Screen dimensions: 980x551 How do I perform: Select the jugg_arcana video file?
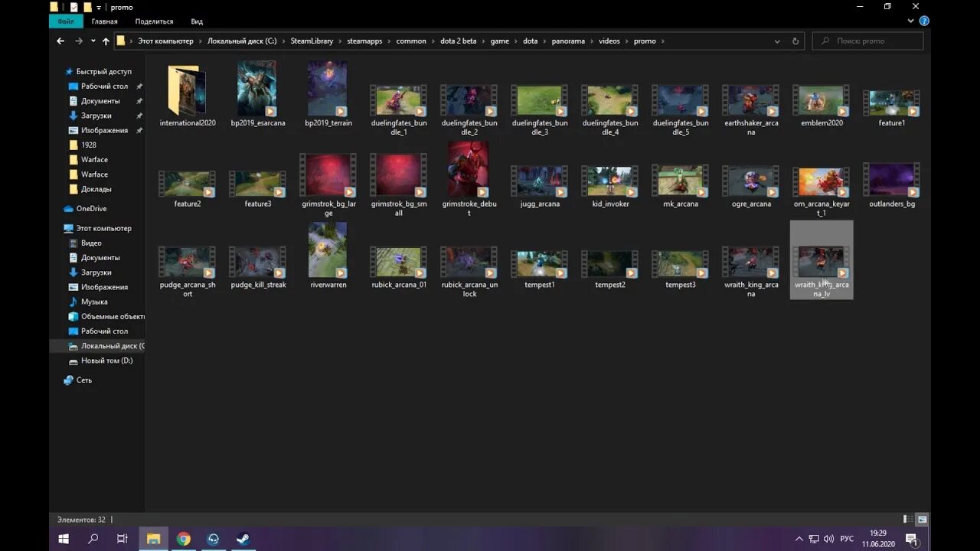[540, 186]
